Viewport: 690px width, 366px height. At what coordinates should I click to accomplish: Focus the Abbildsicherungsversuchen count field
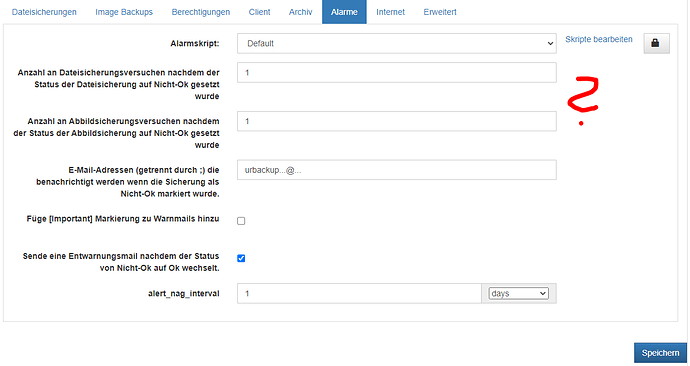point(396,121)
